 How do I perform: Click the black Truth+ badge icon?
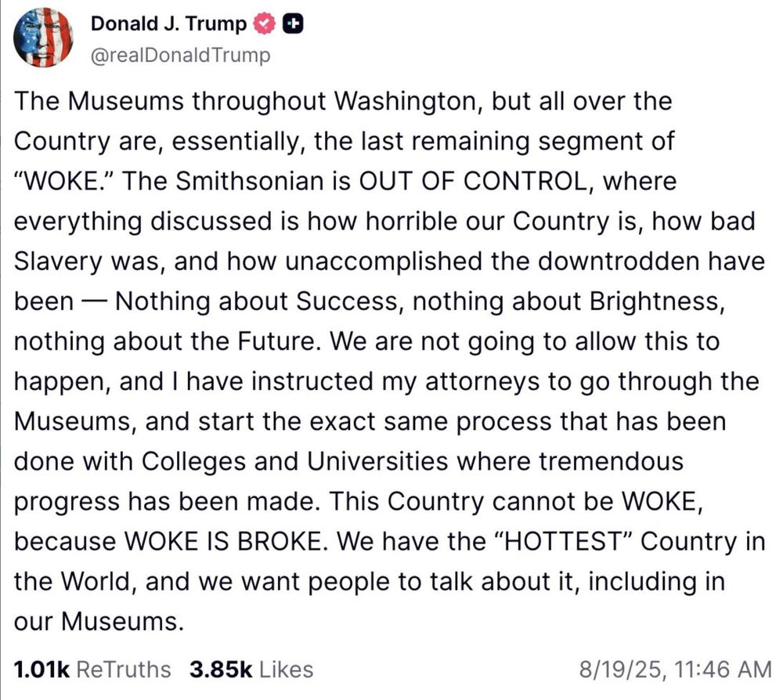click(293, 23)
